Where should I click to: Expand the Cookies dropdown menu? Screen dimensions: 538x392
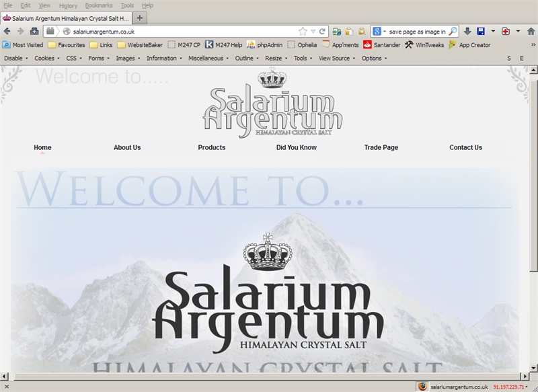[x=46, y=58]
